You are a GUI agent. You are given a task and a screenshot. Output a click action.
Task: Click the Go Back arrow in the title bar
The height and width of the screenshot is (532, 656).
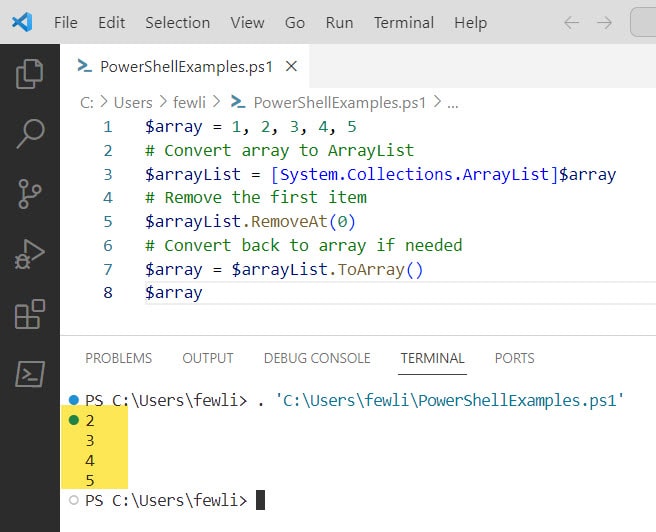571,23
